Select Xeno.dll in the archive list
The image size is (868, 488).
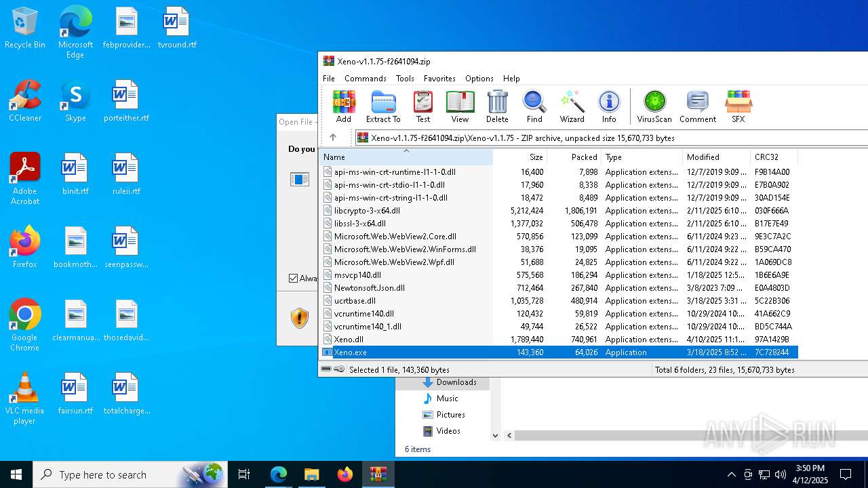click(x=559, y=340)
